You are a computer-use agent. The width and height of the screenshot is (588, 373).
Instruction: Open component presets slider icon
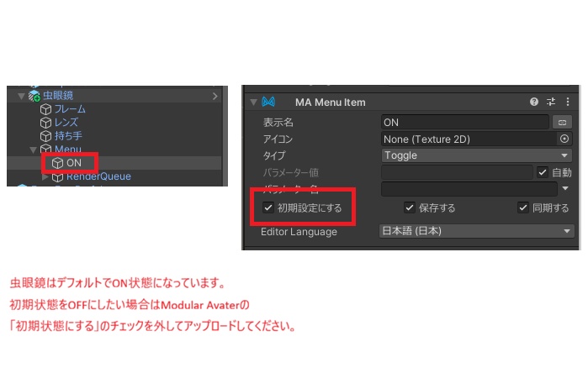(x=551, y=102)
